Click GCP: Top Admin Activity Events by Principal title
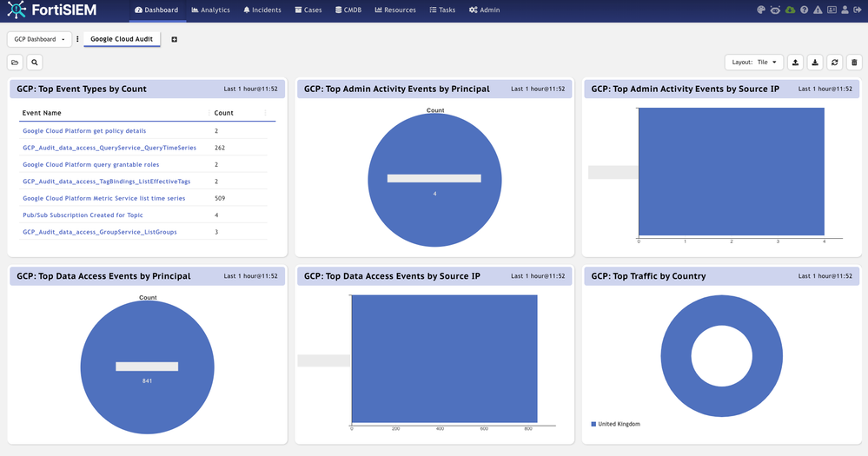 pos(397,89)
